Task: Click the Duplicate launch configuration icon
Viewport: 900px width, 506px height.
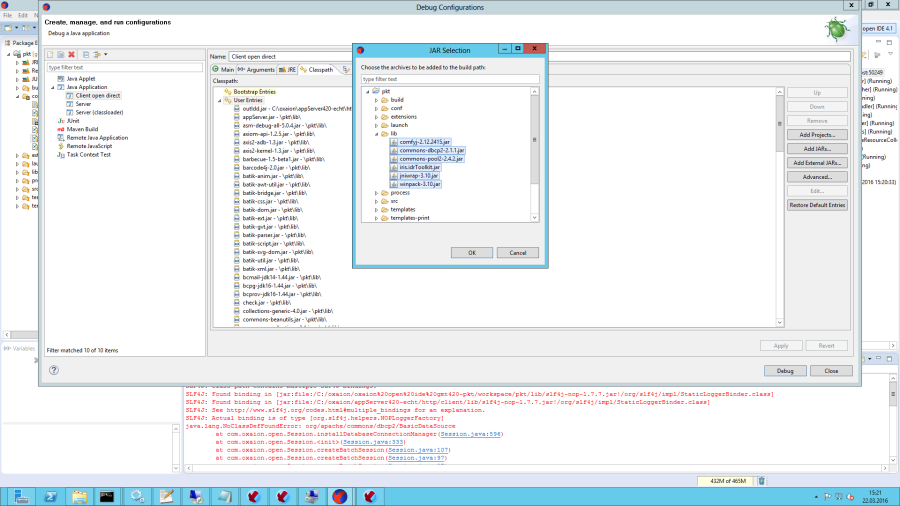Action: (x=61, y=55)
